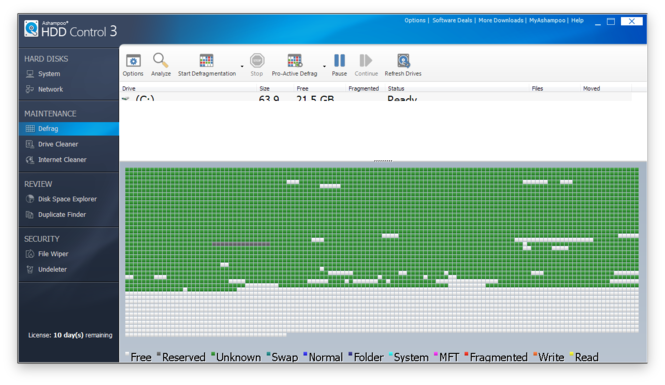Screen dimensions: 665x385
Task: Click the Defrag grid icon in sidebar
Action: click(30, 128)
